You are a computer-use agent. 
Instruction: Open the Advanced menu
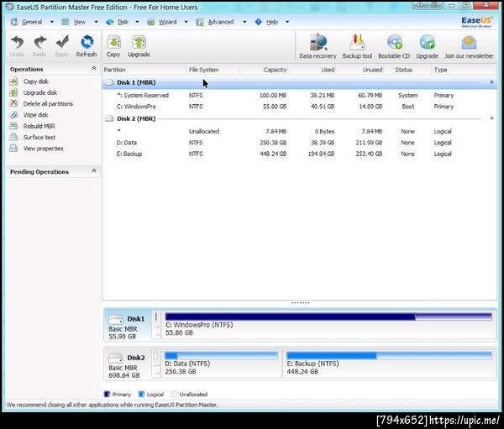(x=220, y=22)
